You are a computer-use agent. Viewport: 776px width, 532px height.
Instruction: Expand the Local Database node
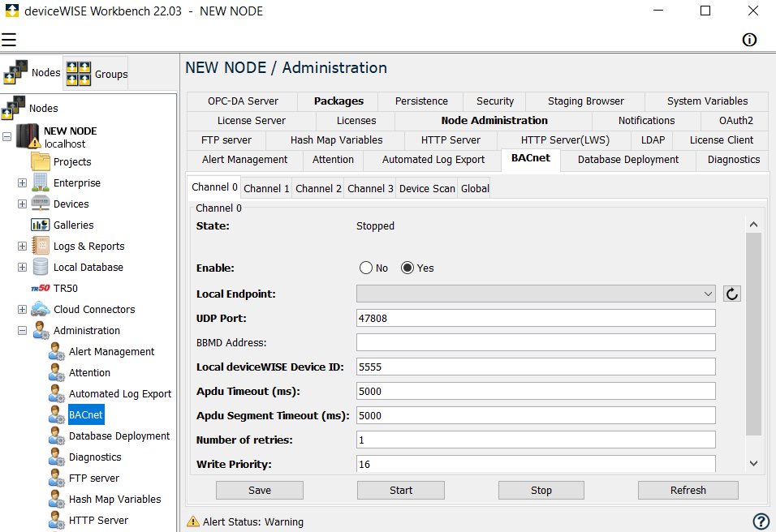tap(22, 267)
